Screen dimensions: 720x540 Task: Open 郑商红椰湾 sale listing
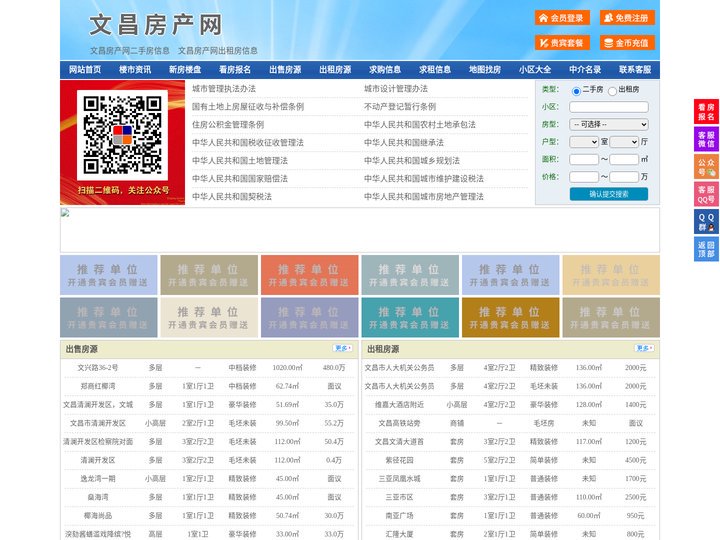98,386
